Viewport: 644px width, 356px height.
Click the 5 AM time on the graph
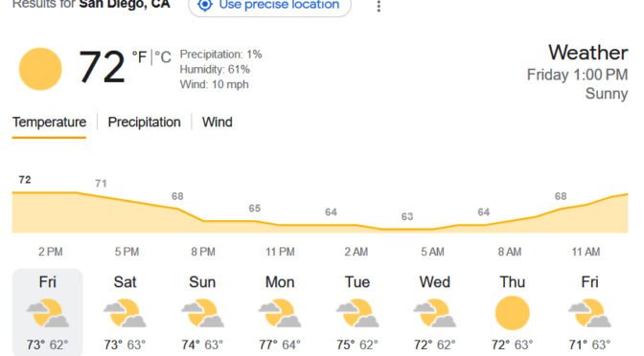432,252
